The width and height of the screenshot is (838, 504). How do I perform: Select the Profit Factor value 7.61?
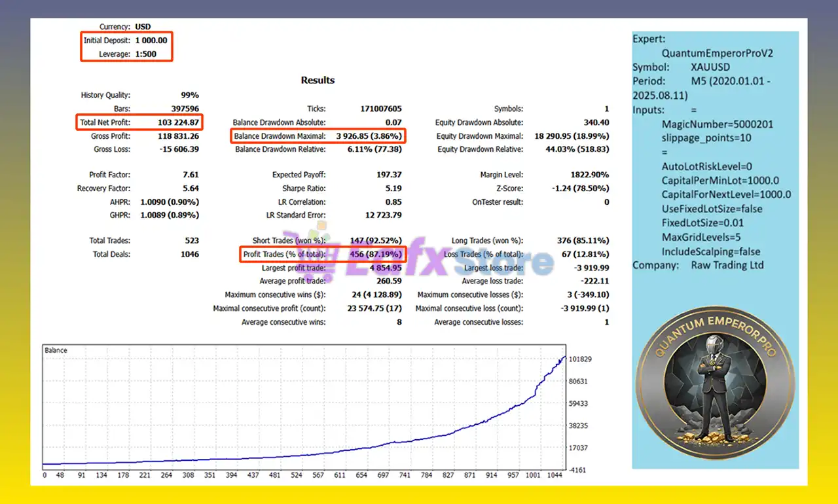191,175
